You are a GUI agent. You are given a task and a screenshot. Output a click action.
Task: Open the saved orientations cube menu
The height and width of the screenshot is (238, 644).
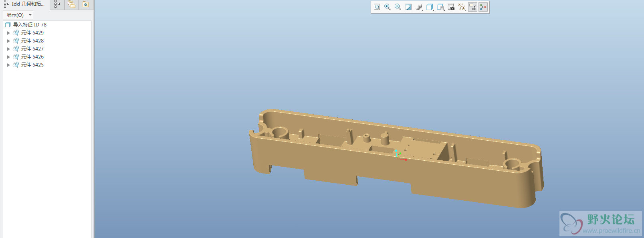tap(430, 7)
